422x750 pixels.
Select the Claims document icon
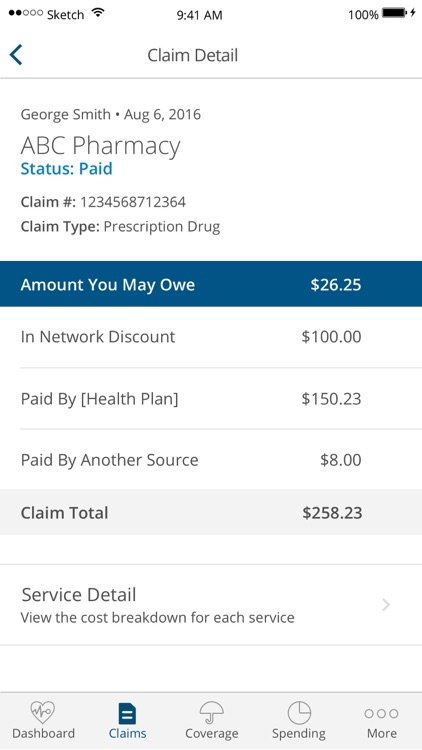point(127,714)
